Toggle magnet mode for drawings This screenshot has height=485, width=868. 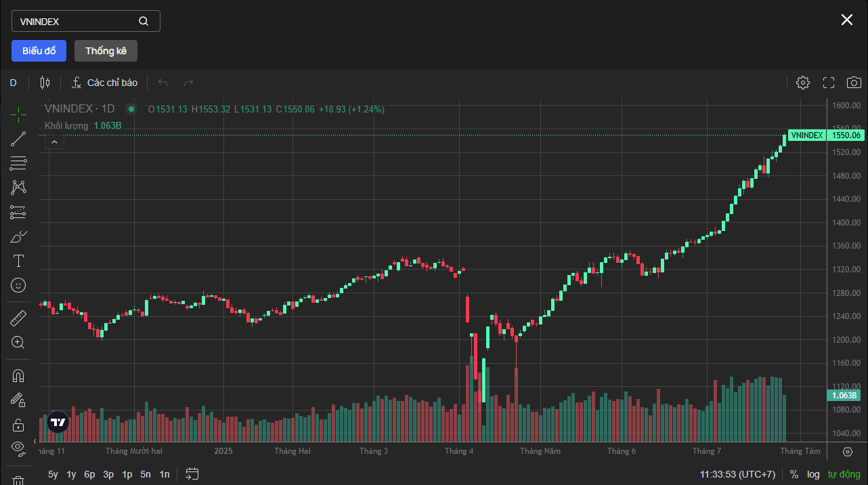pyautogui.click(x=19, y=376)
